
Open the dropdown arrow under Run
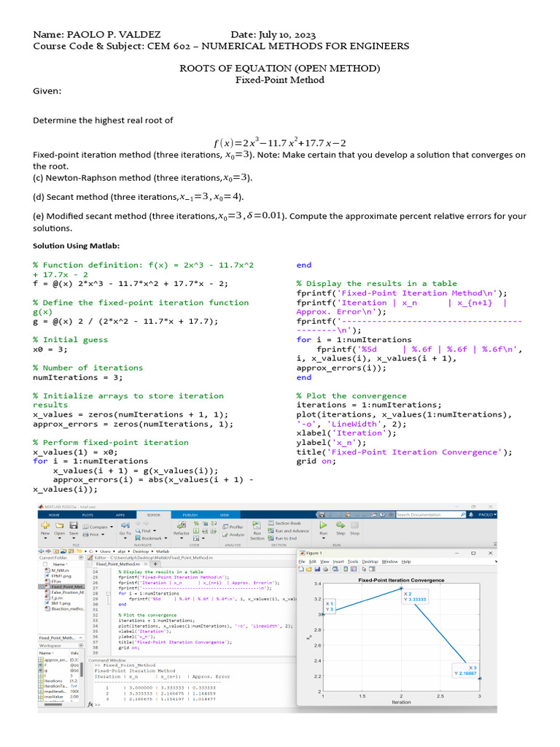(x=323, y=538)
